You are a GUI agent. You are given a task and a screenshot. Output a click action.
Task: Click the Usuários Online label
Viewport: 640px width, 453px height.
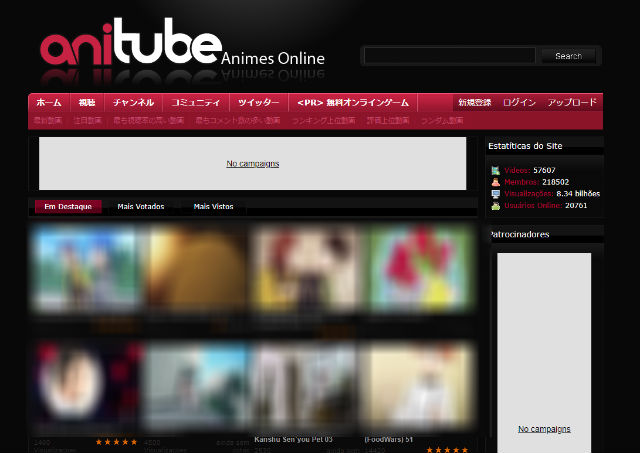533,206
